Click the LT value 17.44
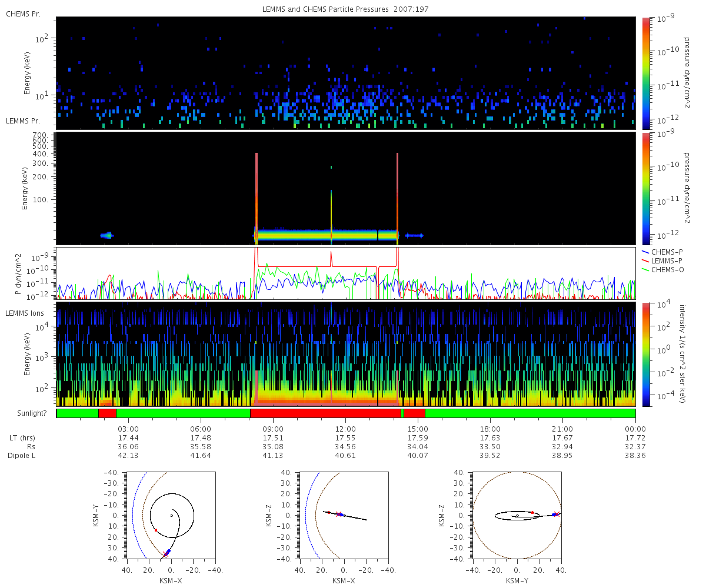Screen dimensions: 706x588 pyautogui.click(x=128, y=438)
